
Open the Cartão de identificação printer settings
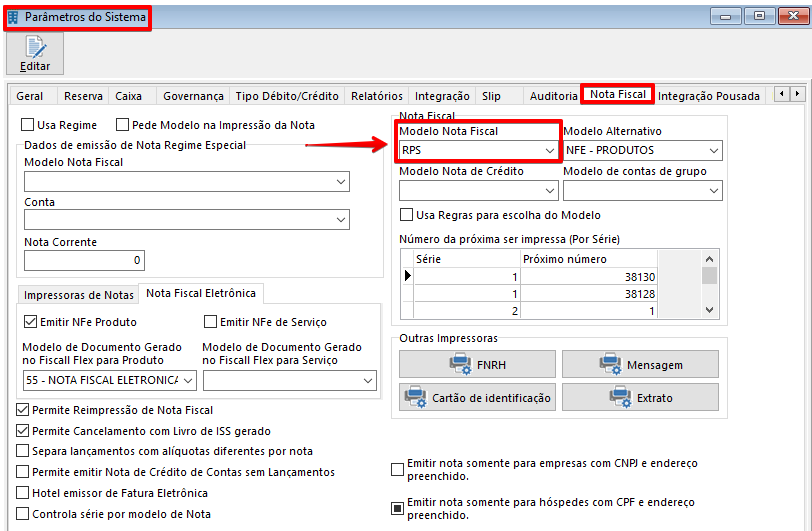(x=477, y=397)
